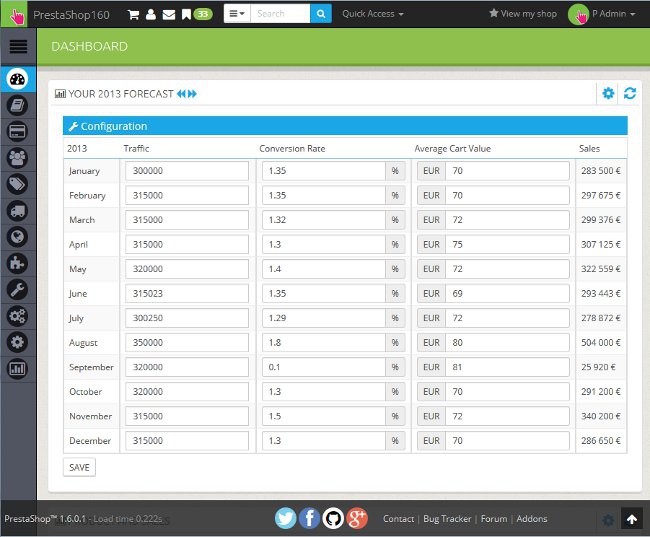The width and height of the screenshot is (650, 537).
Task: Click the Conversion Rate column header
Action: click(x=292, y=148)
